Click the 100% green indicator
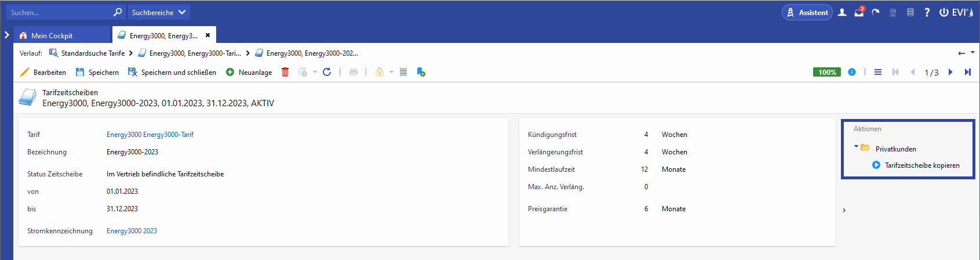This screenshot has height=260, width=980. pos(827,72)
